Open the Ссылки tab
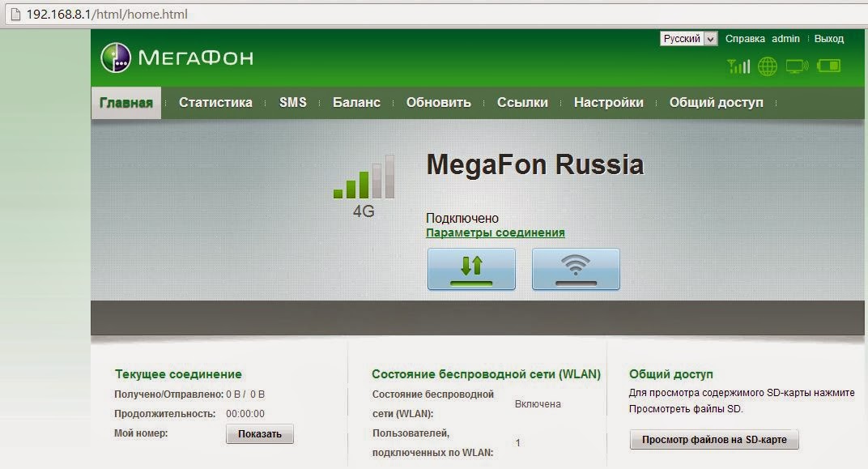Screen dimensions: 868x469 [x=522, y=102]
